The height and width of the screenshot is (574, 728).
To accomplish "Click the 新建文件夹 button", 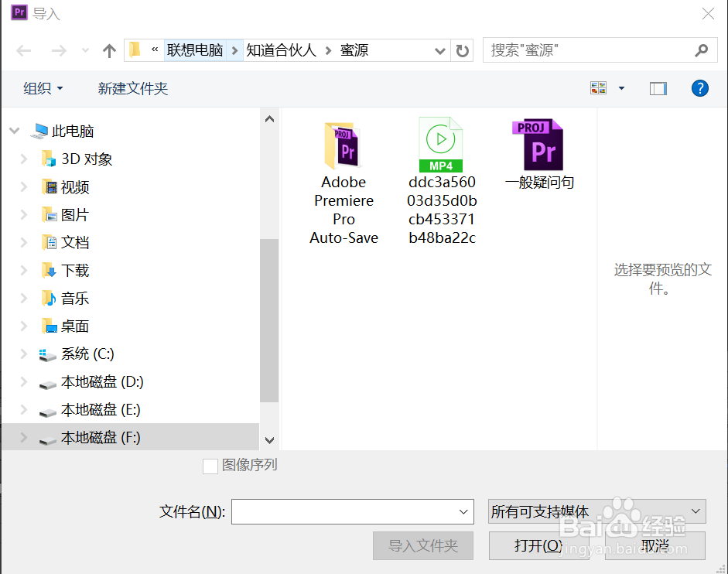I will [132, 88].
